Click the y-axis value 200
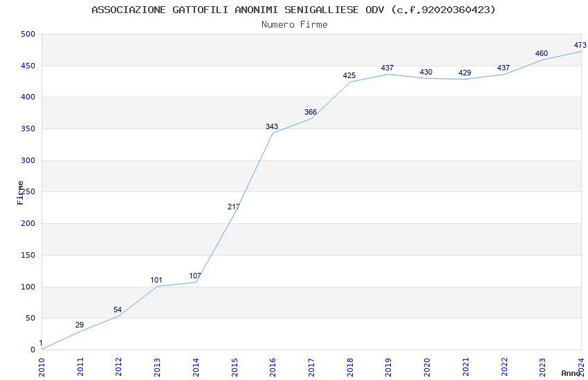The image size is (588, 380). pos(28,223)
